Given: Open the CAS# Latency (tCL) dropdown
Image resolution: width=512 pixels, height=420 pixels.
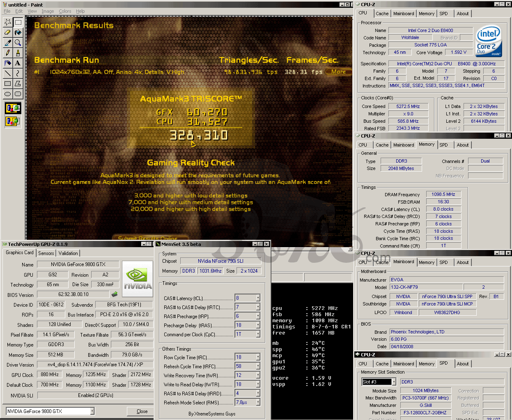Looking at the screenshot, I should (x=258, y=298).
